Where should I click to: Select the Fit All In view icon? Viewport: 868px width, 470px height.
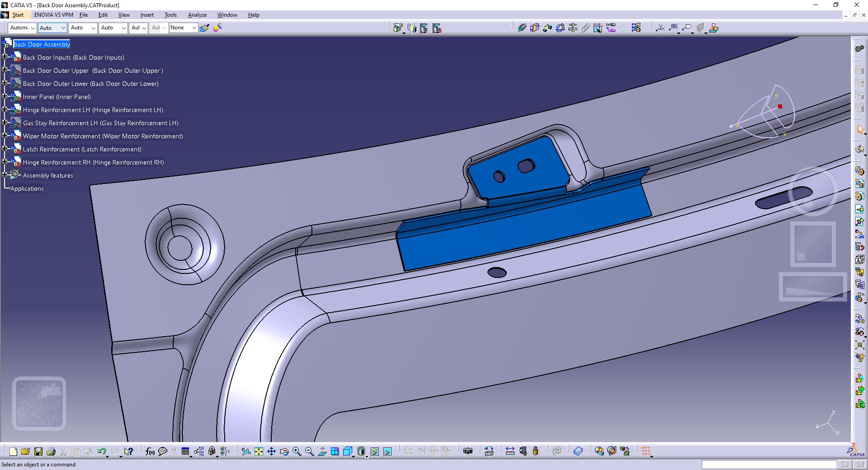[259, 451]
